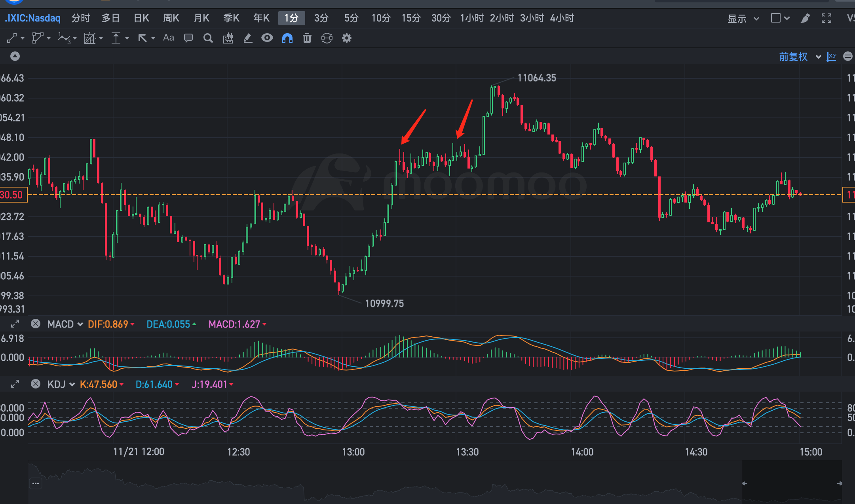855x504 pixels.
Task: Click right arrow handle on range navigator
Action: [840, 483]
